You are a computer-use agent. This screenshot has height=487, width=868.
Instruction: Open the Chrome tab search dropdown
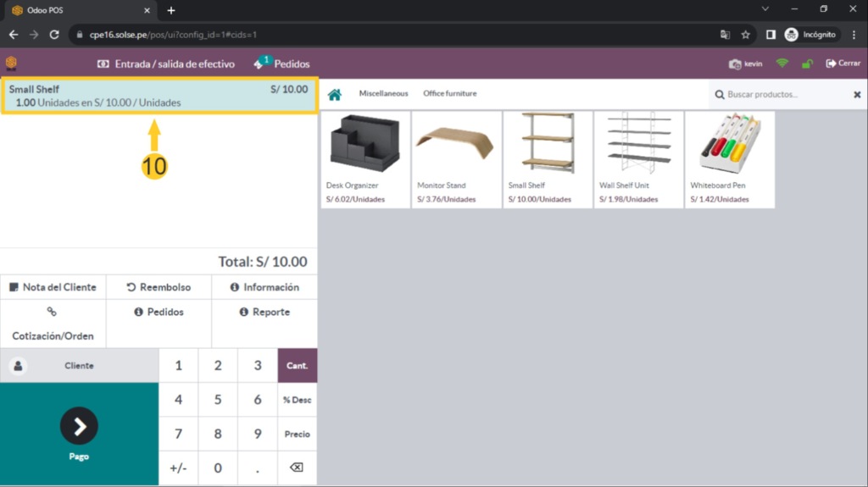765,9
